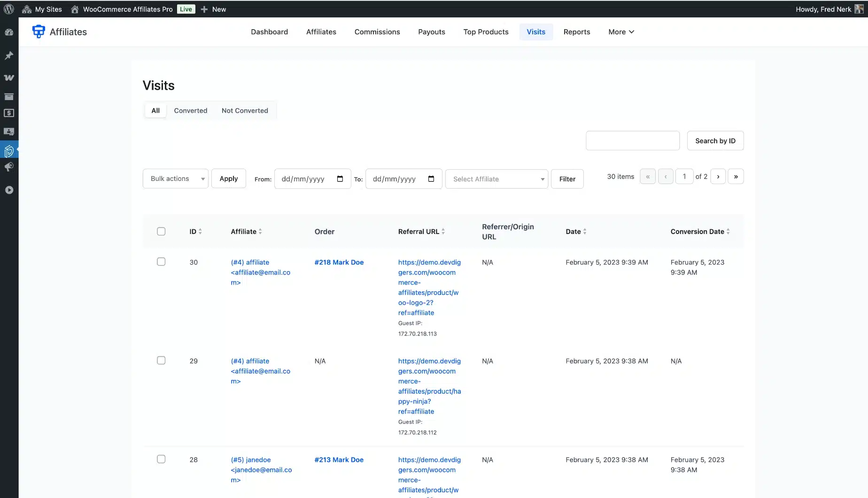The height and width of the screenshot is (498, 868).
Task: Go to the Commissions navigation tab
Action: click(377, 32)
